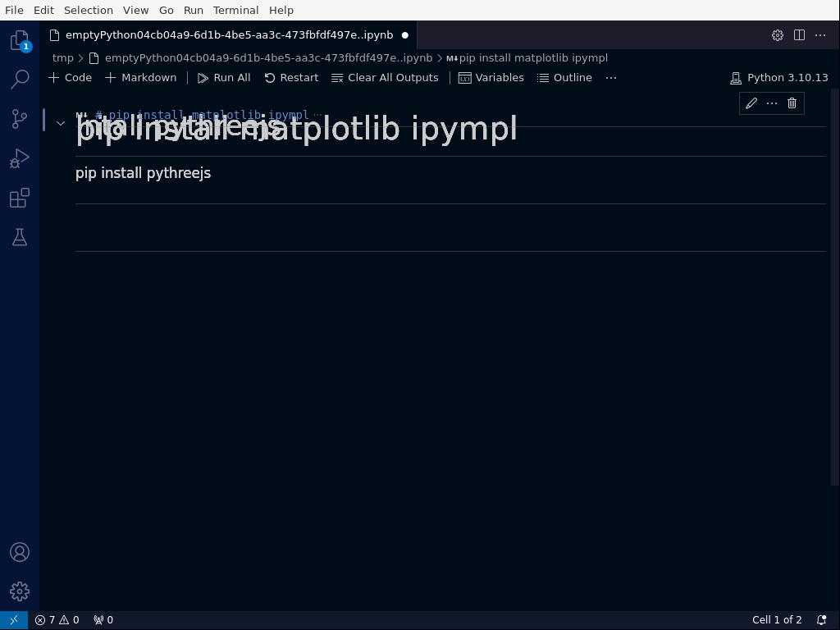Viewport: 840px width, 630px height.
Task: Open more actions for the selected cell
Action: click(x=771, y=103)
